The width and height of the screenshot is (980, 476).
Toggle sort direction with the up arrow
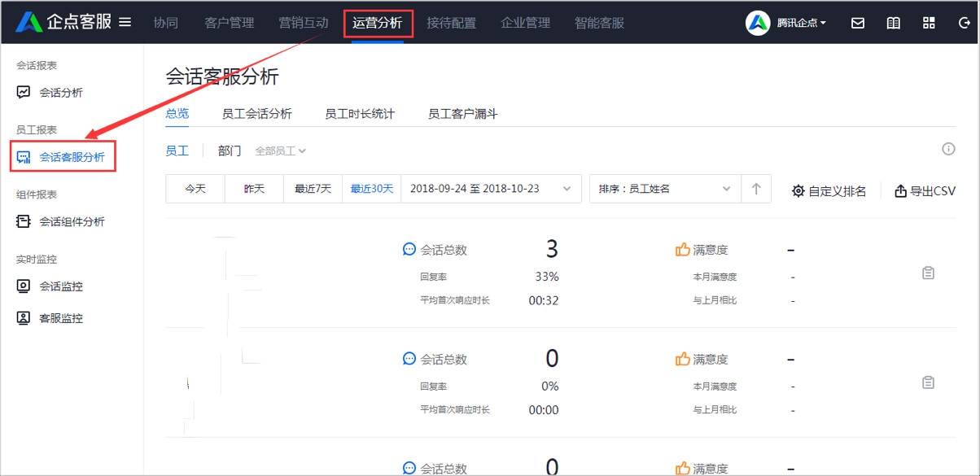756,189
